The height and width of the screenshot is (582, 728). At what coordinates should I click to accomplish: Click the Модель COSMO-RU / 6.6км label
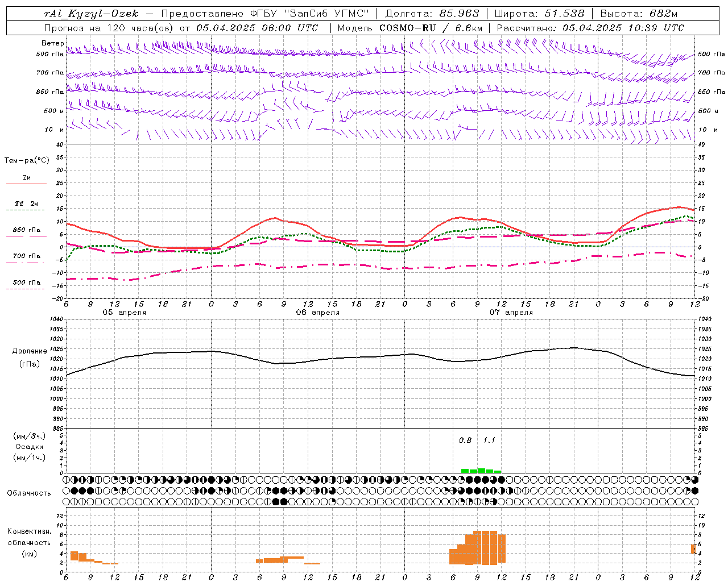click(410, 28)
